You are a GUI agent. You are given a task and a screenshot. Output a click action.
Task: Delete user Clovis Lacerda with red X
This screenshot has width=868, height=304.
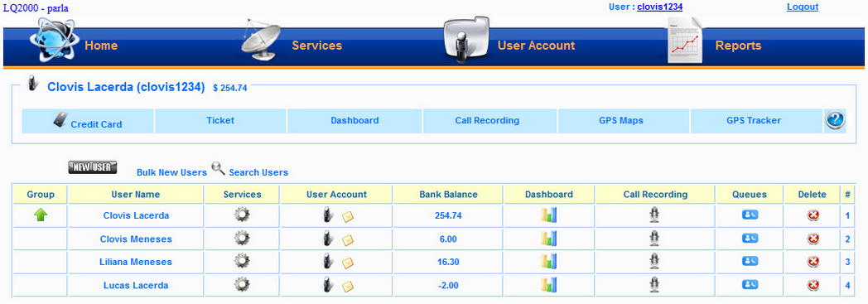[x=813, y=215]
